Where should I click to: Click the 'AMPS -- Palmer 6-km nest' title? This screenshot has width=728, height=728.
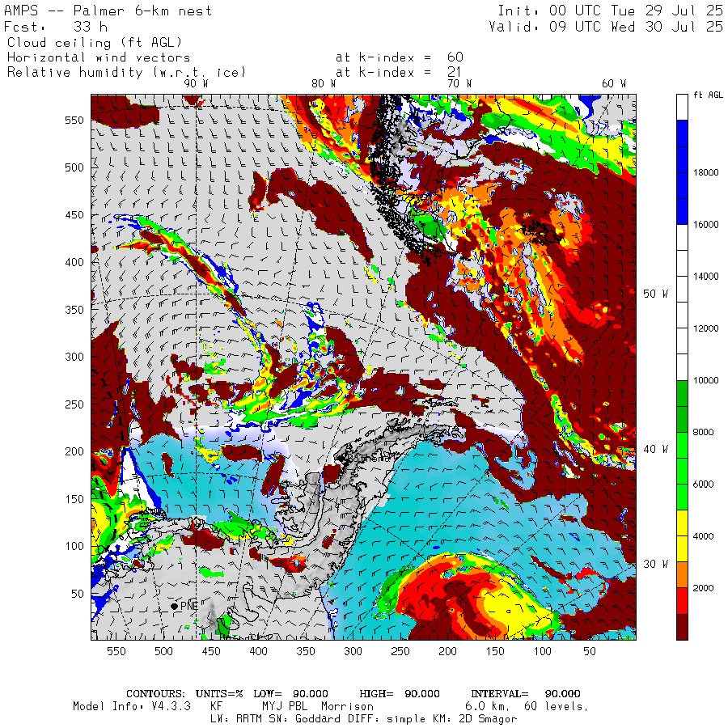pos(108,11)
